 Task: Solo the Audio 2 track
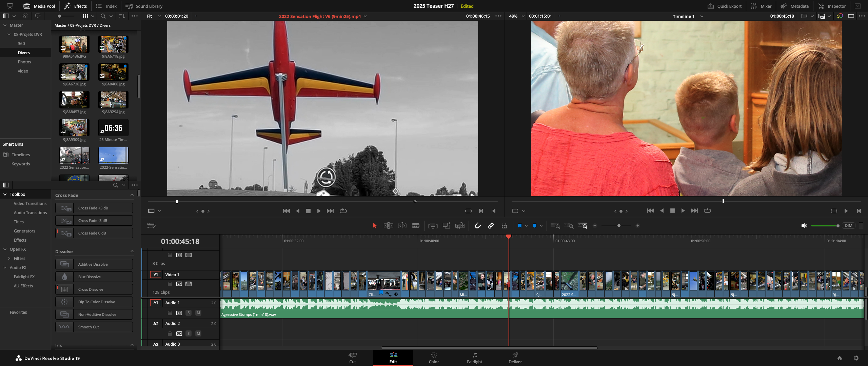189,333
